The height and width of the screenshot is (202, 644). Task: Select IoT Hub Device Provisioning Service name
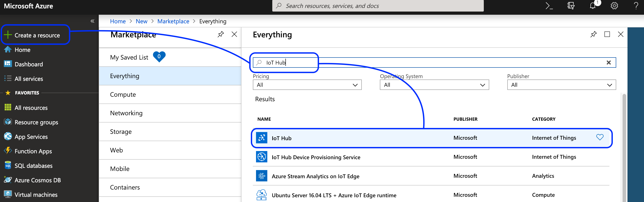click(x=316, y=157)
